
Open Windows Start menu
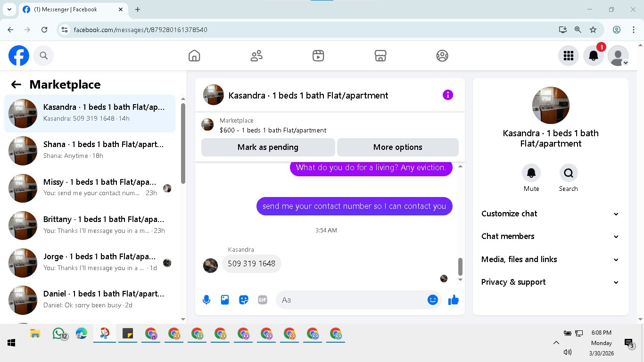pyautogui.click(x=11, y=343)
